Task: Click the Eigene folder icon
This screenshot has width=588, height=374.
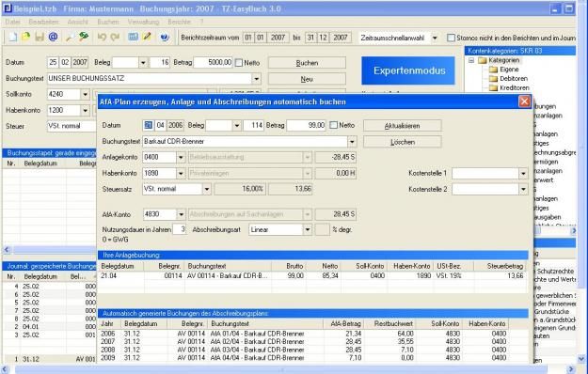Action: (x=494, y=70)
